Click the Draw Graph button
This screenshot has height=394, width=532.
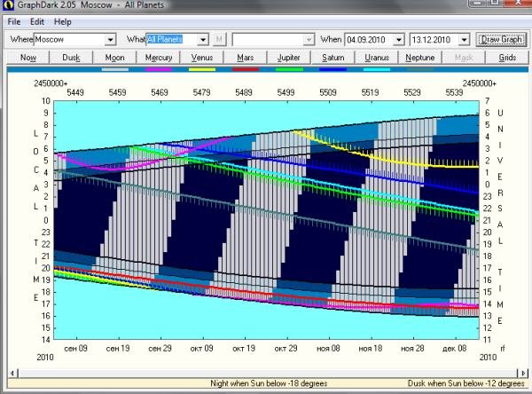(x=502, y=39)
